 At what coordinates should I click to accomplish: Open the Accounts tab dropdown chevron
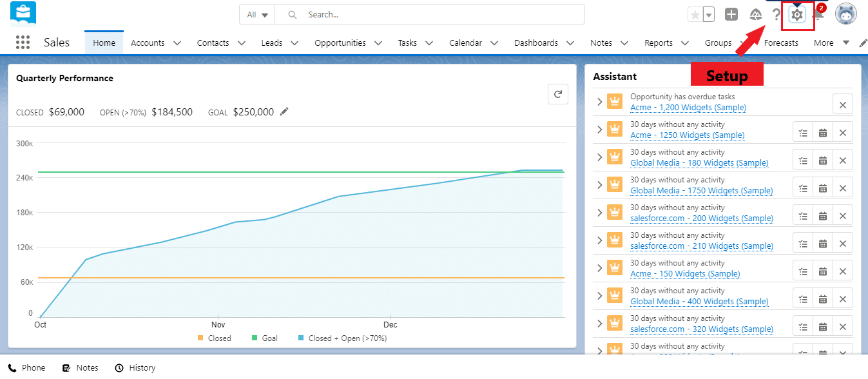177,43
